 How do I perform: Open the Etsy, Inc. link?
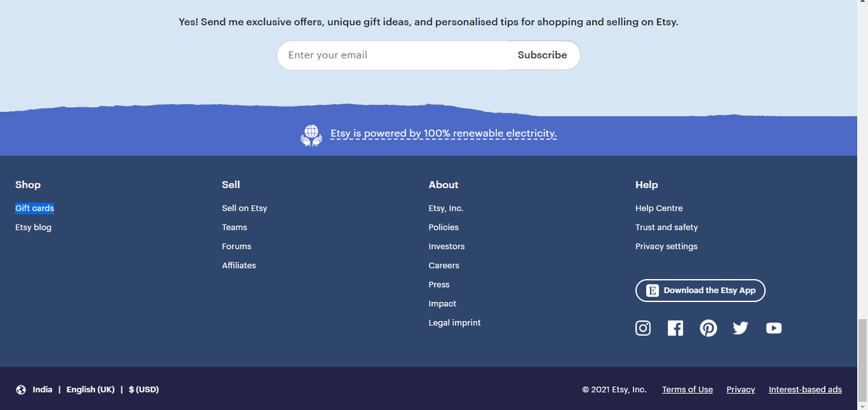pyautogui.click(x=446, y=208)
